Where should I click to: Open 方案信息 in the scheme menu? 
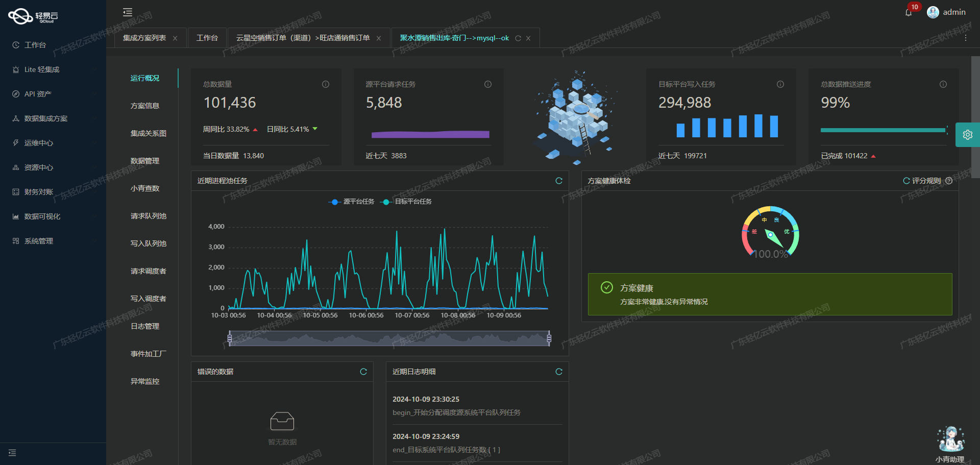coord(145,106)
